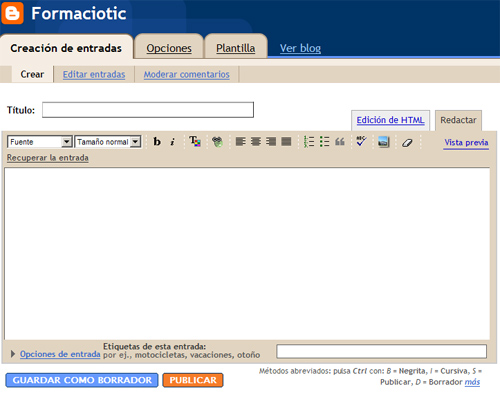Align text to the right

[x=271, y=142]
